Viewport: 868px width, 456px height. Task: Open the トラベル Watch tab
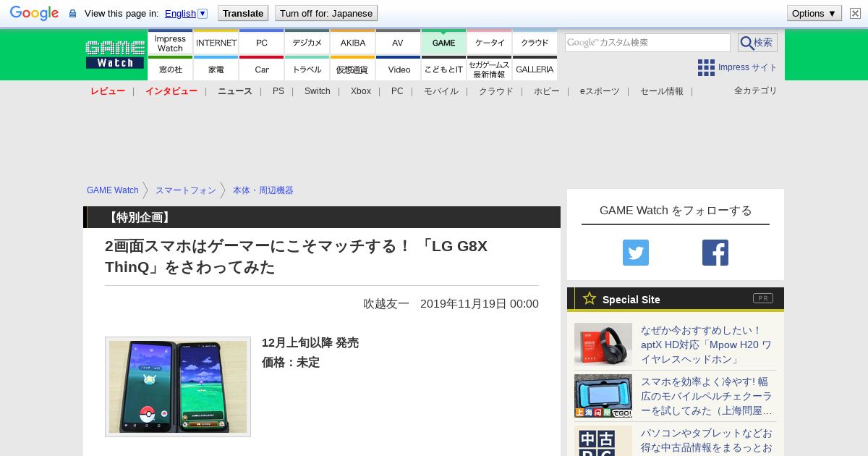(307, 69)
